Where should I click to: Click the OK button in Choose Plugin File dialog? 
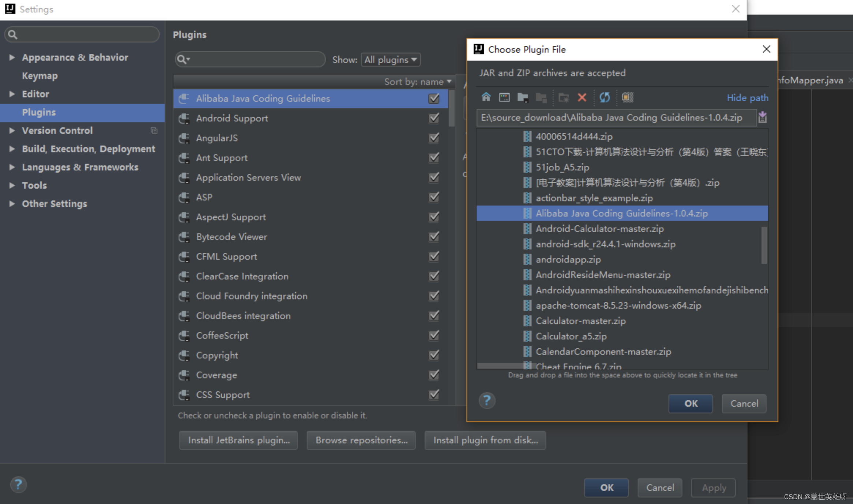point(690,403)
